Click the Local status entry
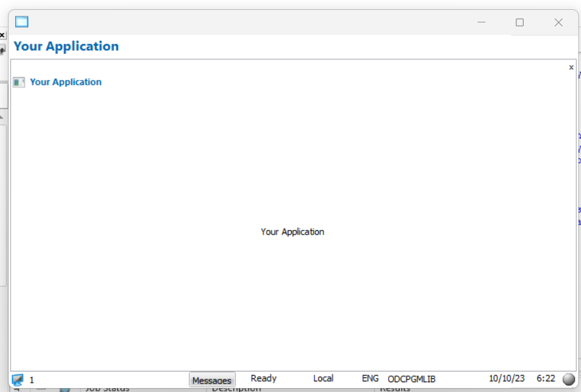581x392 pixels. (x=323, y=378)
